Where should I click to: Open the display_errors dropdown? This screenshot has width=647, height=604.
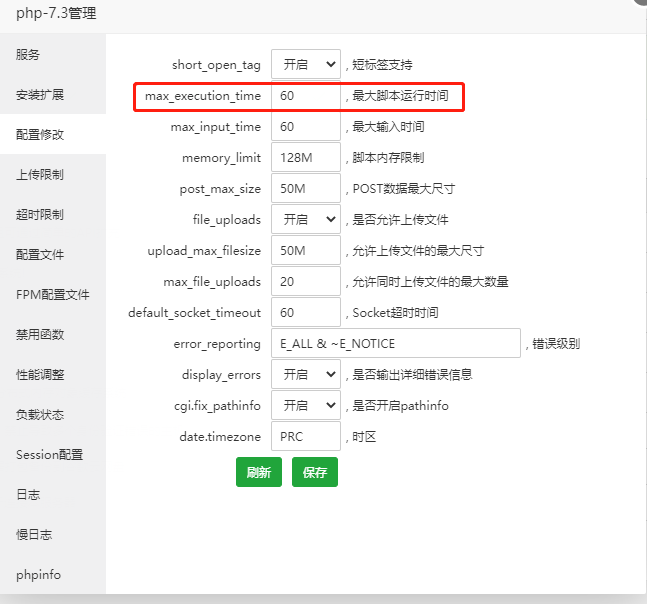pyautogui.click(x=305, y=375)
